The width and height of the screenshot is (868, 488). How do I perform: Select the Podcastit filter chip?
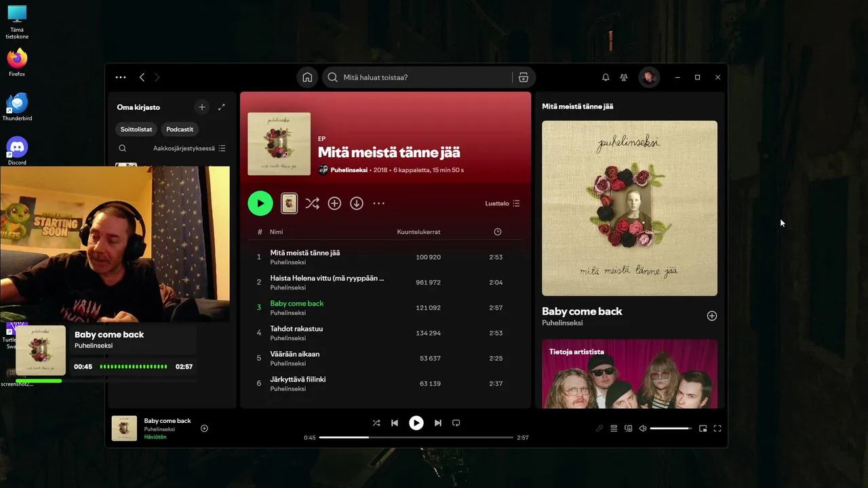pyautogui.click(x=180, y=129)
